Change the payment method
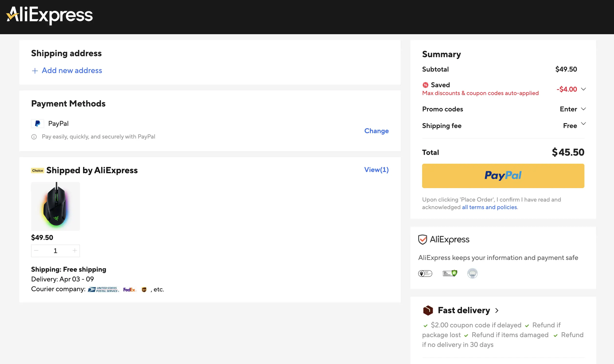This screenshot has height=364, width=614. [376, 131]
